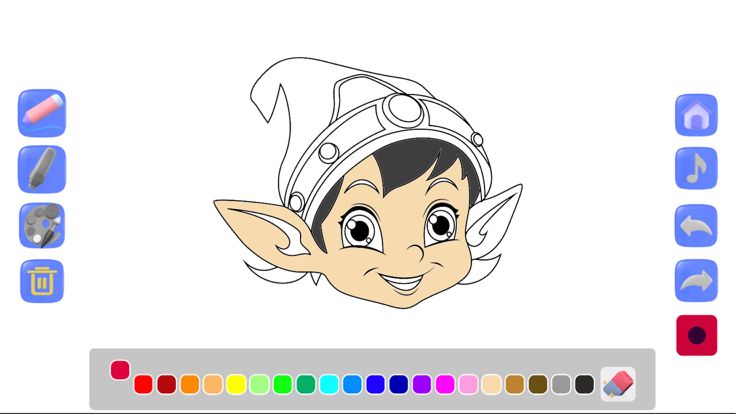This screenshot has width=736, height=414.
Task: Select the sky blue color swatch
Action: pos(352,384)
